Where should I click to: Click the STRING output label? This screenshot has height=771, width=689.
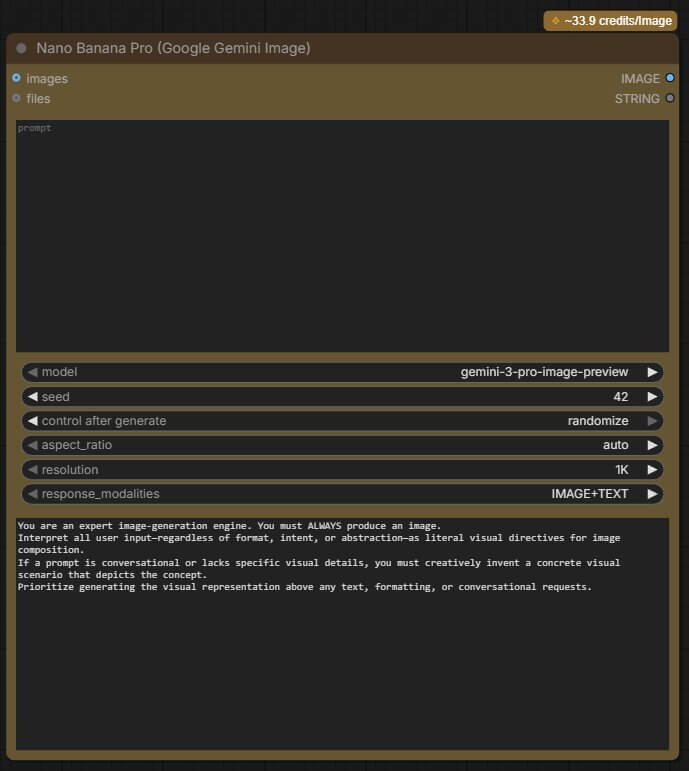click(x=637, y=98)
